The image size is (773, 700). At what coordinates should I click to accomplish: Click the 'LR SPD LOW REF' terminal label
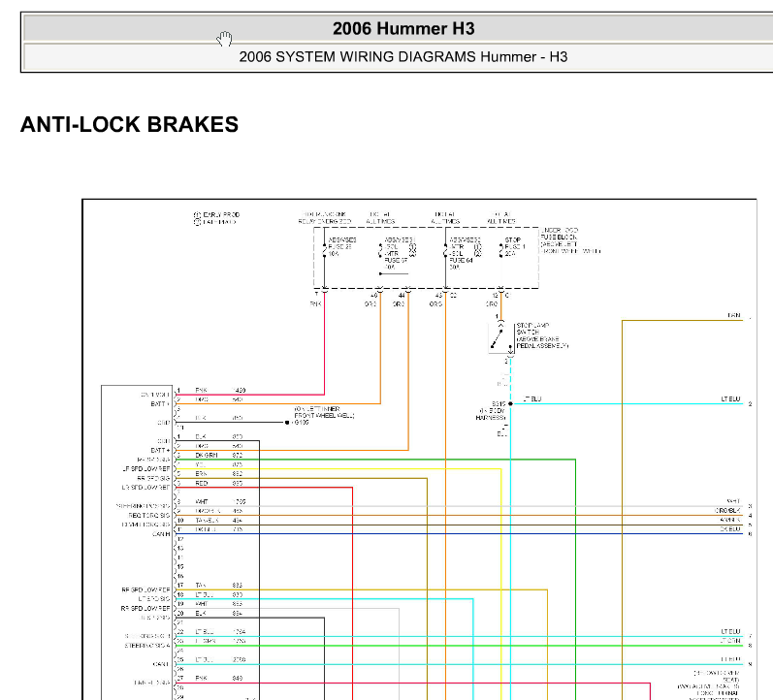click(145, 488)
